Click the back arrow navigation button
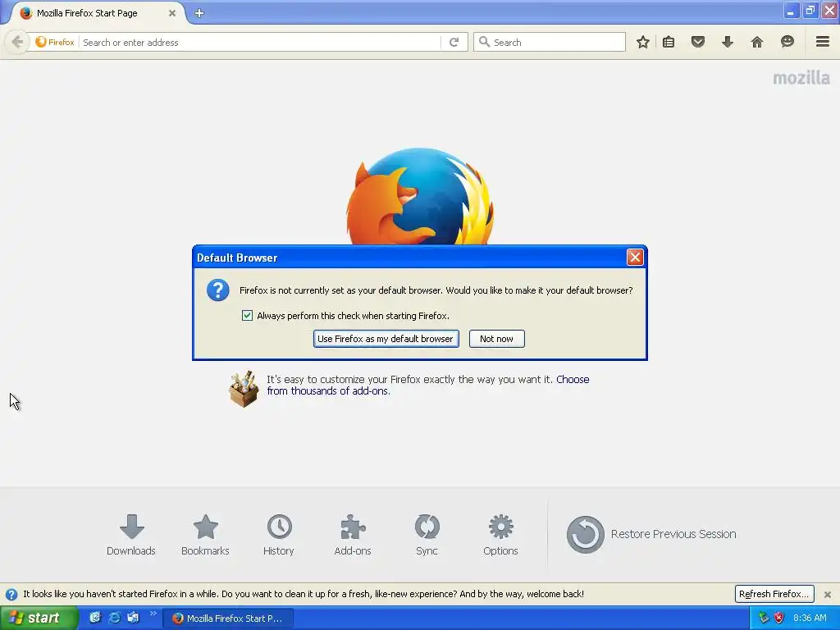 pos(17,42)
